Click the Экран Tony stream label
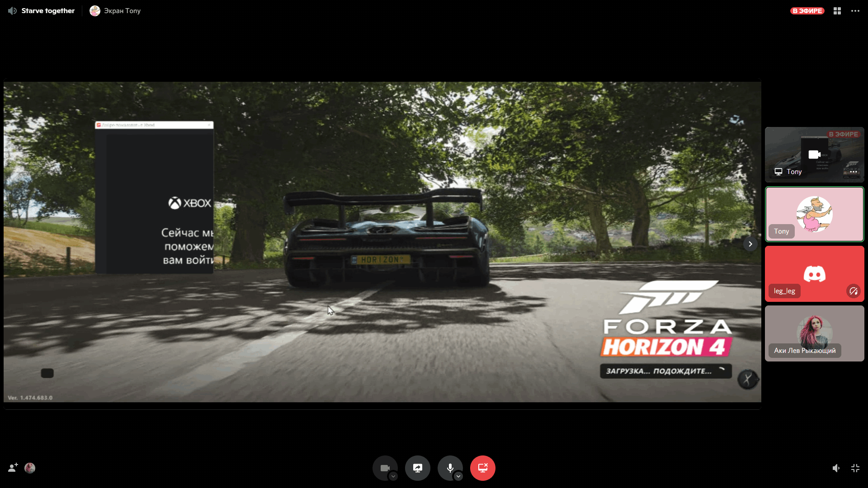Screen dimensions: 868x488 coord(122,11)
